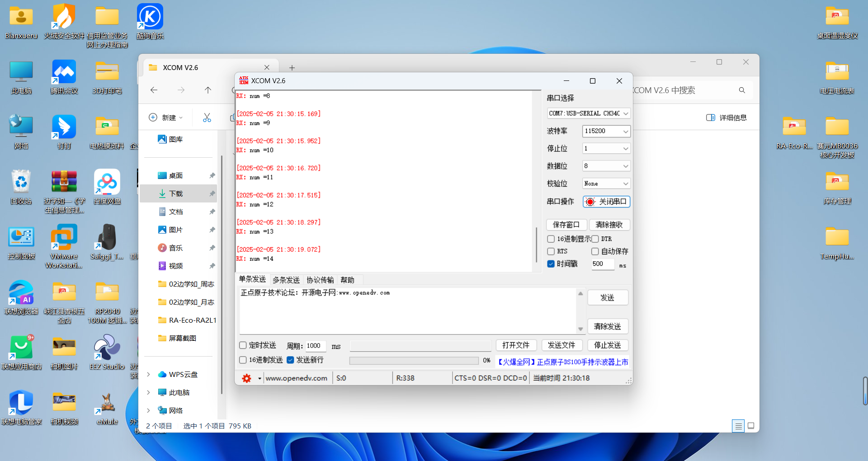Open 火绒安全软件 desktop icon
The image size is (868, 461).
click(64, 21)
